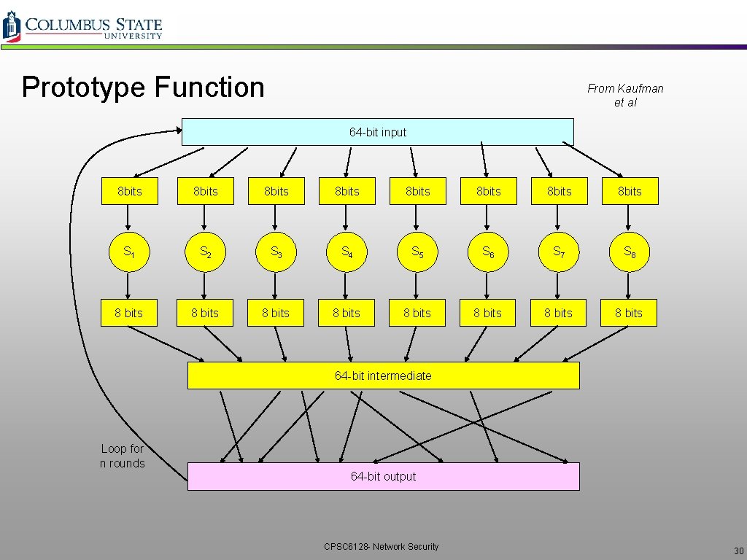The image size is (747, 560).
Task: Click the Prototype Function title
Action: (x=143, y=87)
